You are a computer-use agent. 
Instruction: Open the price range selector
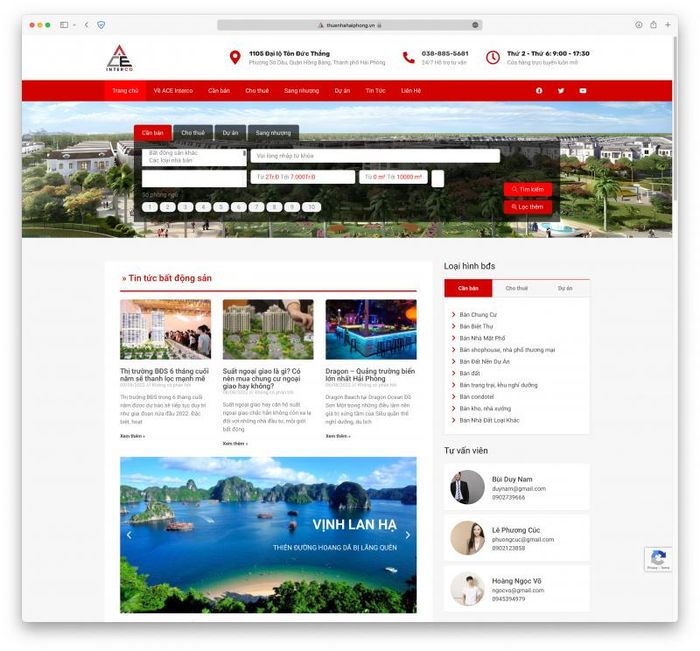tap(302, 177)
